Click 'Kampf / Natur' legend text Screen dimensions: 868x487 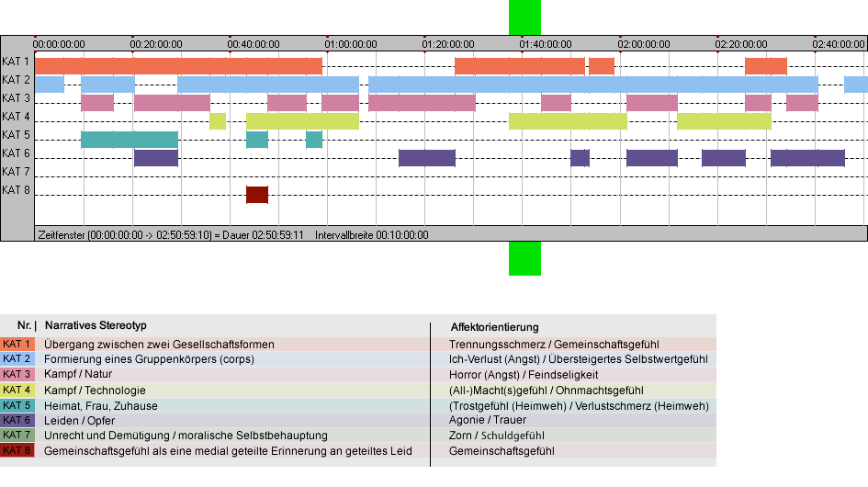[78, 375]
